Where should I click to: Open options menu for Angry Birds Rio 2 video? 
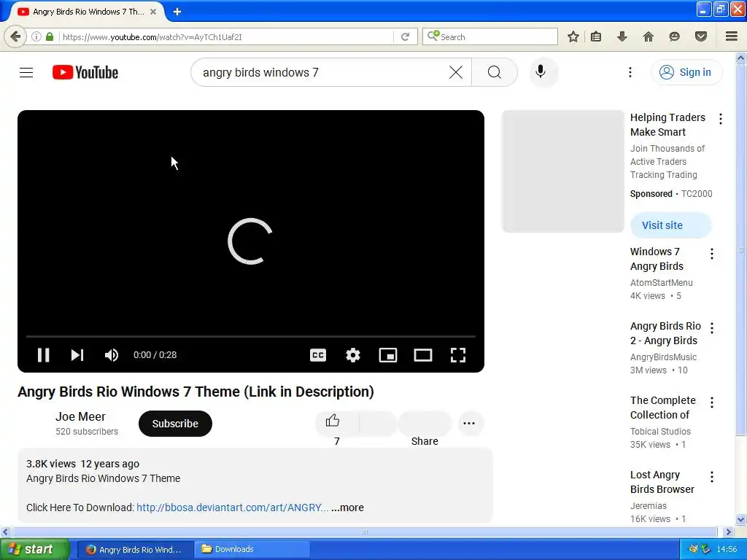point(712,327)
